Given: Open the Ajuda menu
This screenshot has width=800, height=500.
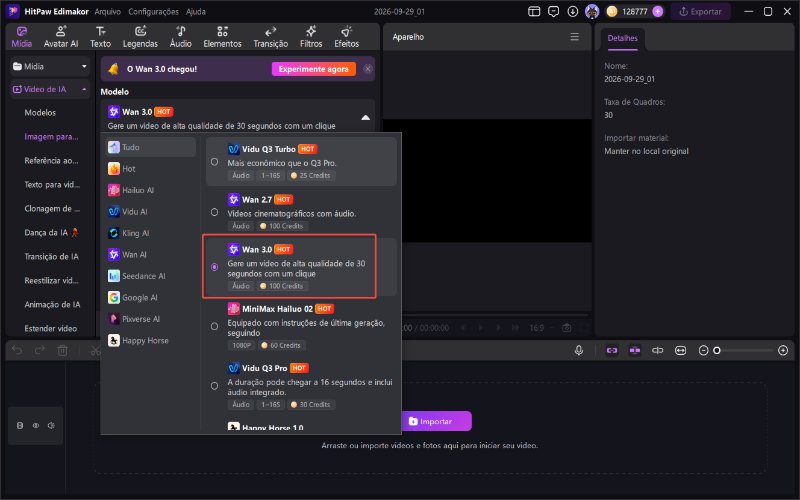Looking at the screenshot, I should point(195,11).
